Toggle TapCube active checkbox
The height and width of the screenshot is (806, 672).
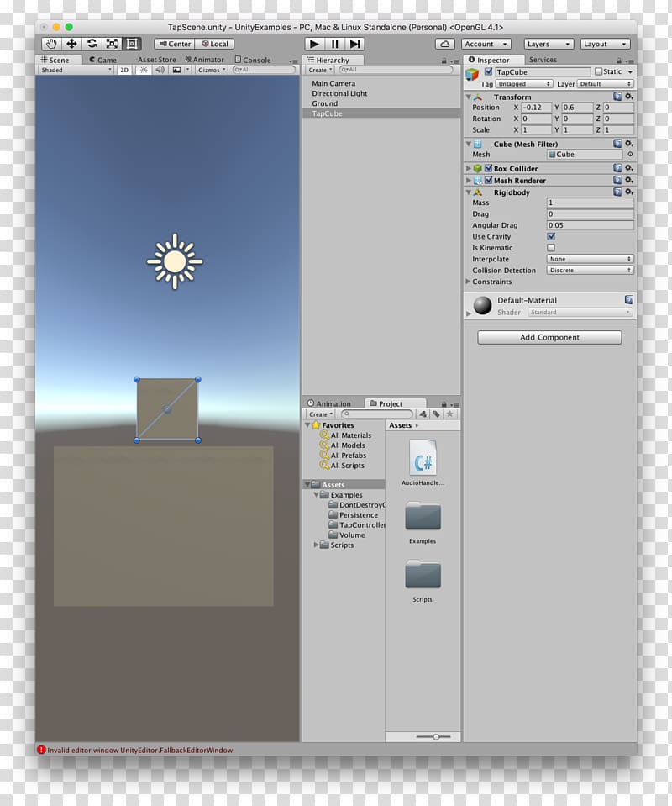coord(489,71)
